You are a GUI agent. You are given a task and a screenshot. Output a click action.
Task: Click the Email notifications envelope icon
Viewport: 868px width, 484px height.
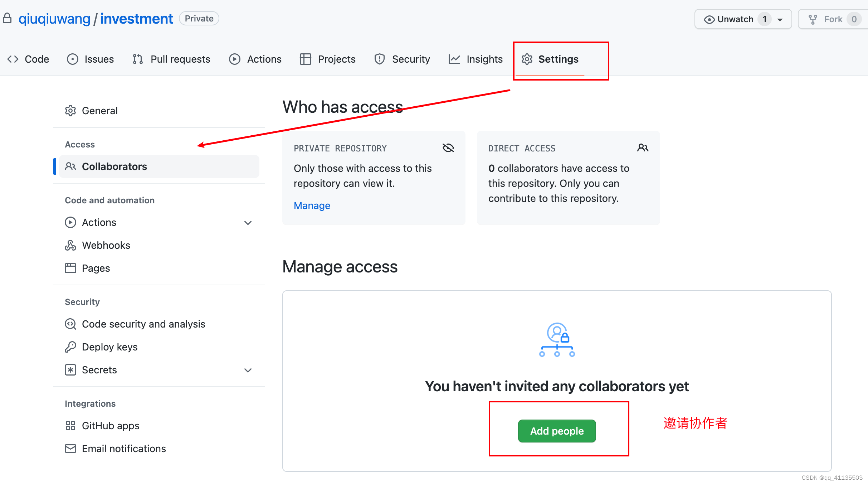pos(70,449)
